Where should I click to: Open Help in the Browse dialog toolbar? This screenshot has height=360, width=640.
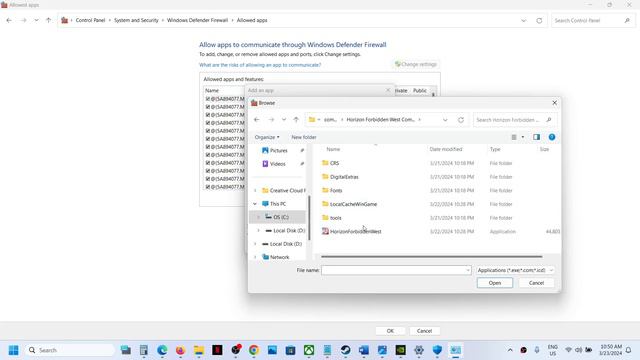pyautogui.click(x=552, y=137)
